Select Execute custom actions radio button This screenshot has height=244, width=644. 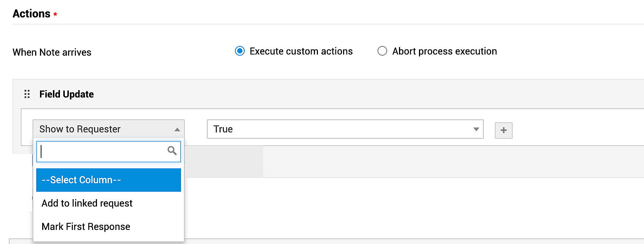tap(240, 51)
